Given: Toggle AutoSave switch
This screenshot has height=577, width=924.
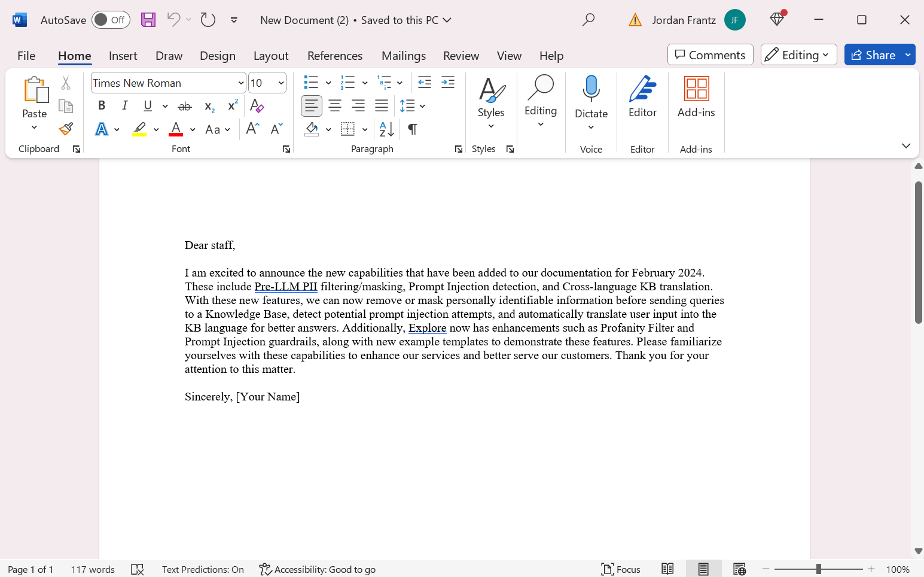Looking at the screenshot, I should (x=111, y=20).
